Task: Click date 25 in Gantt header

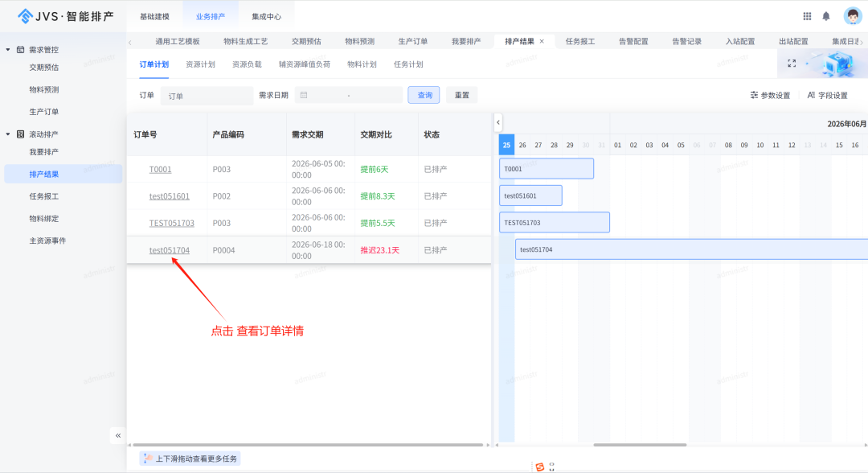Action: coord(506,145)
